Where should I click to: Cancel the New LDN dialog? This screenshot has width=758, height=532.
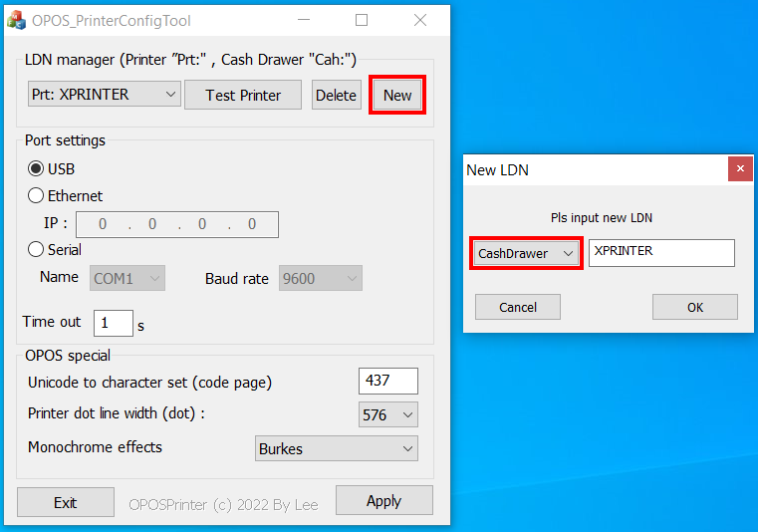tap(518, 307)
